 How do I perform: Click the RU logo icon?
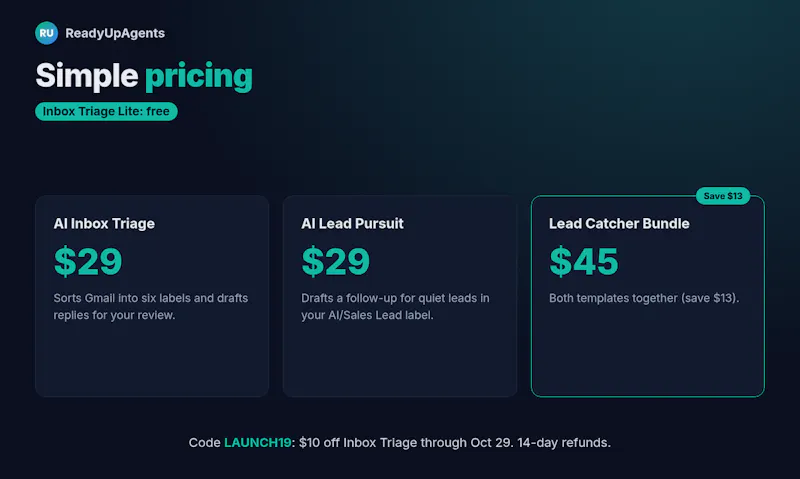click(46, 33)
